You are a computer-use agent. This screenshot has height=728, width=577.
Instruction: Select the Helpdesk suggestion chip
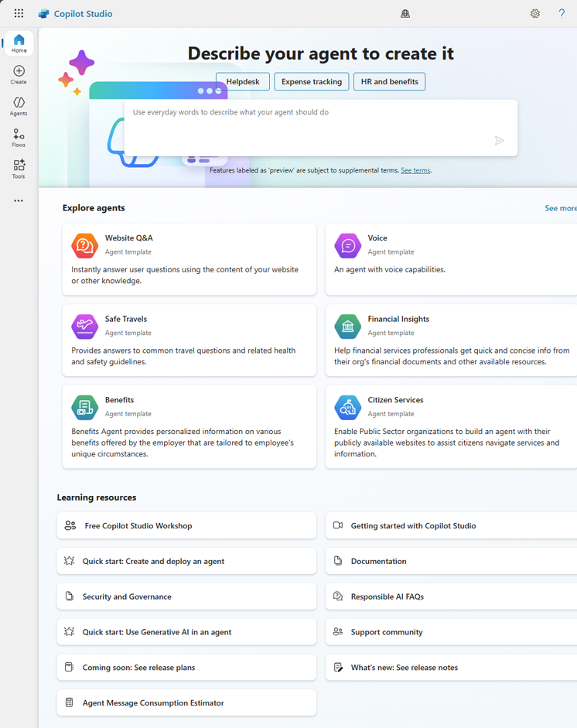[x=243, y=82]
